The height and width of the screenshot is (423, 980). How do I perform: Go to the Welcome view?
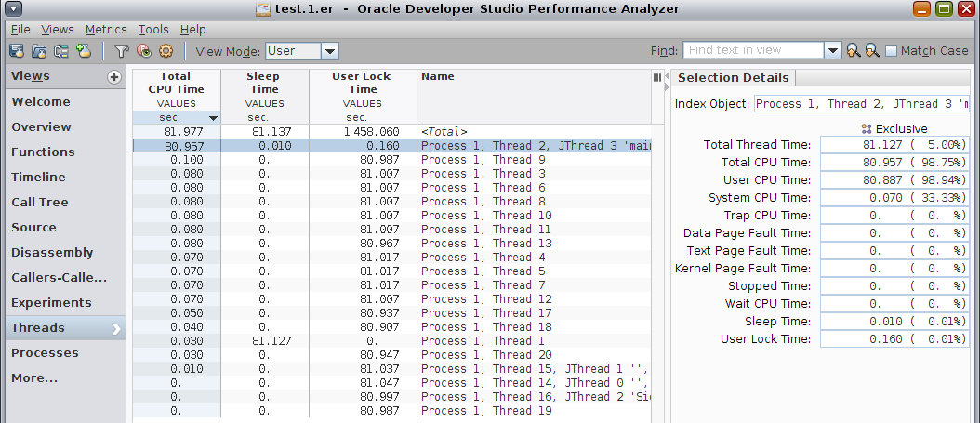tap(66, 102)
